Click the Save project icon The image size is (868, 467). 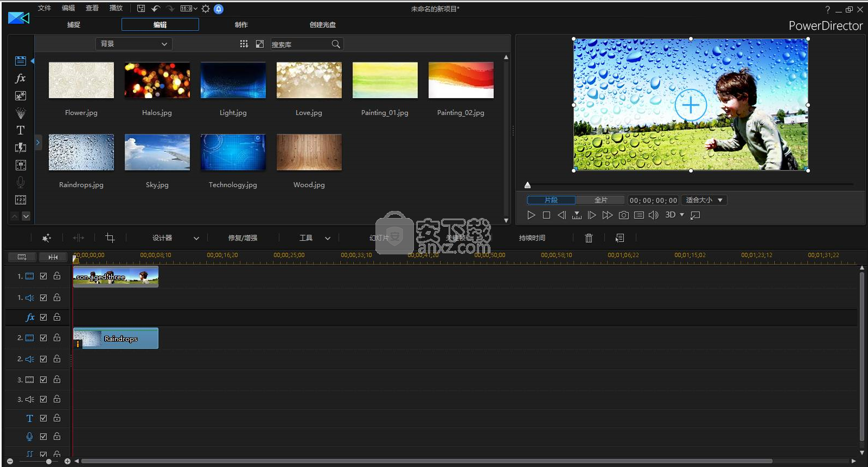click(x=141, y=9)
